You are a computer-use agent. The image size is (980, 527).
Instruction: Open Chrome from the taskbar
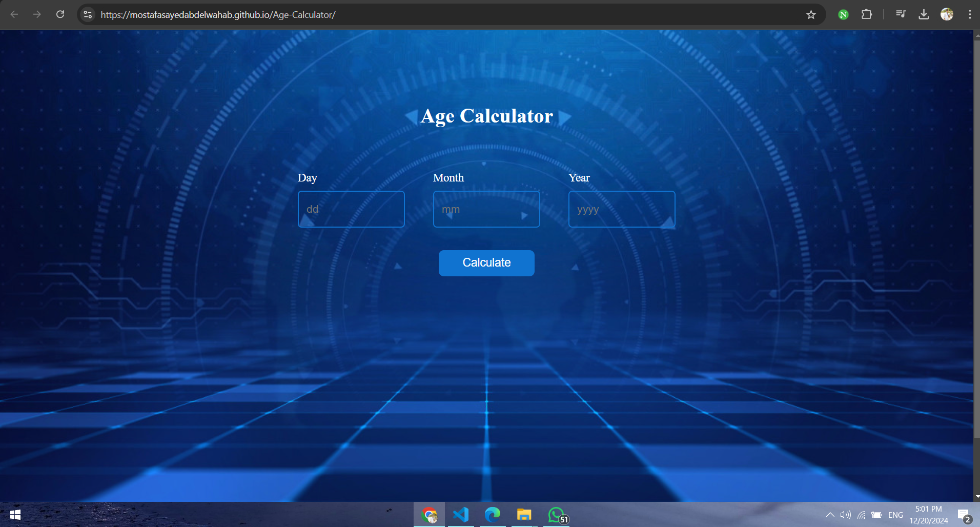click(430, 515)
